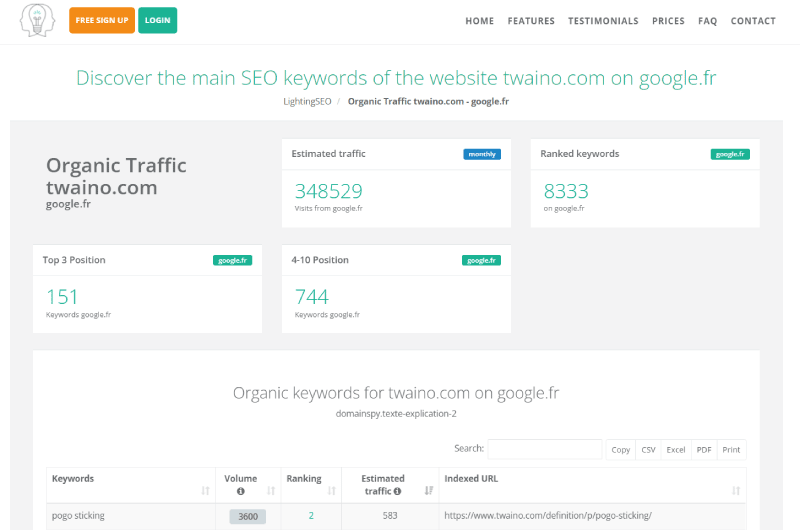Open FAQ nav item
The image size is (800, 530).
pyautogui.click(x=708, y=21)
